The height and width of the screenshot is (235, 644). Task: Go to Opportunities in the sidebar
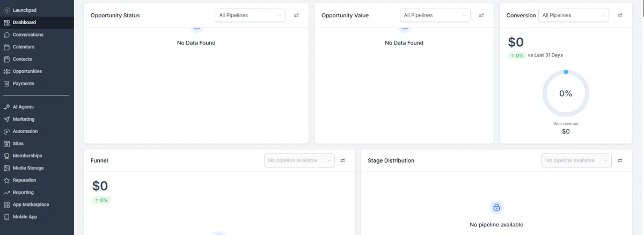pyautogui.click(x=27, y=71)
